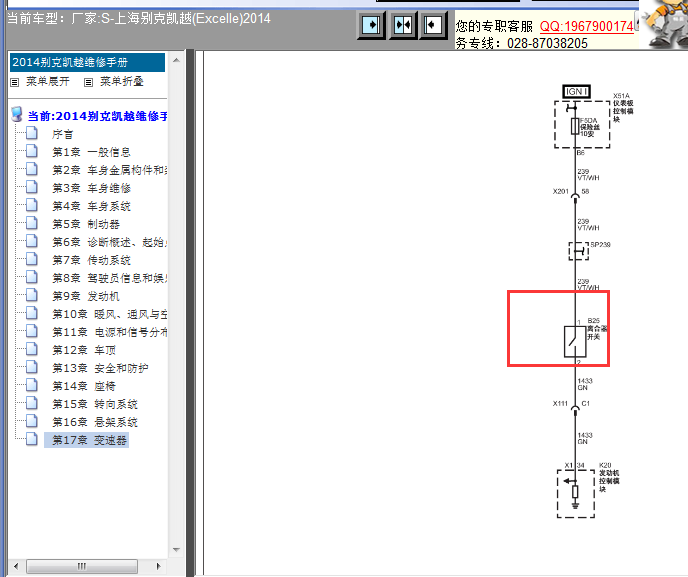Viewport: 688px width, 577px height.
Task: Click the tree panel scroll-down arrow
Action: tap(176, 550)
